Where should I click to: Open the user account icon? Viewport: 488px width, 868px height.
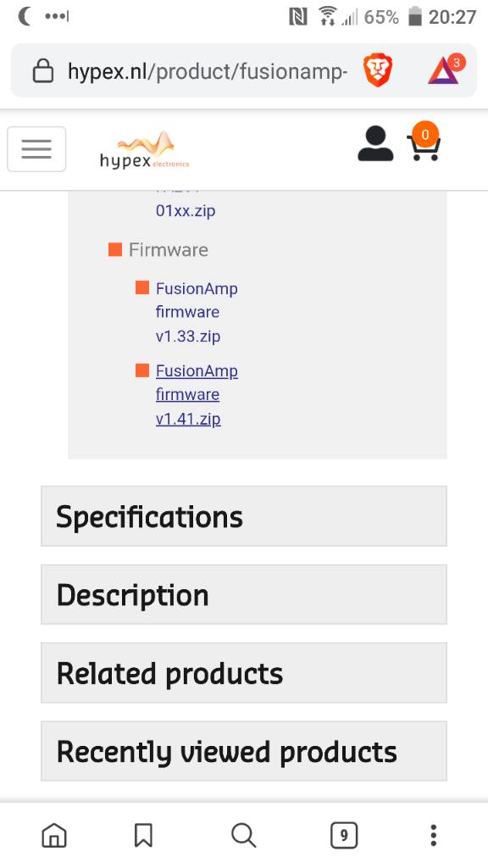pos(375,144)
